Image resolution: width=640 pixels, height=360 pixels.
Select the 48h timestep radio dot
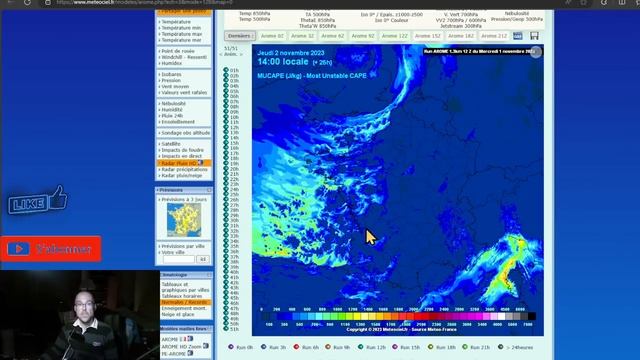(x=226, y=313)
